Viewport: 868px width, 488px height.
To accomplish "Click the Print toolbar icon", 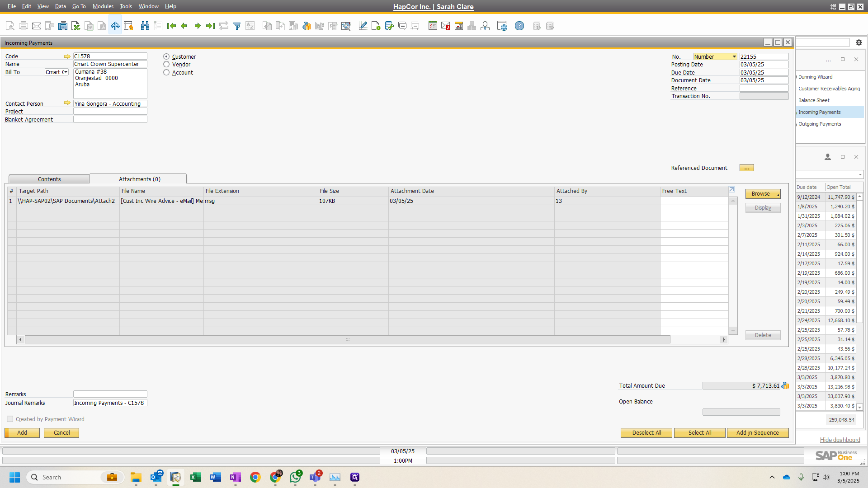I will click(24, 26).
